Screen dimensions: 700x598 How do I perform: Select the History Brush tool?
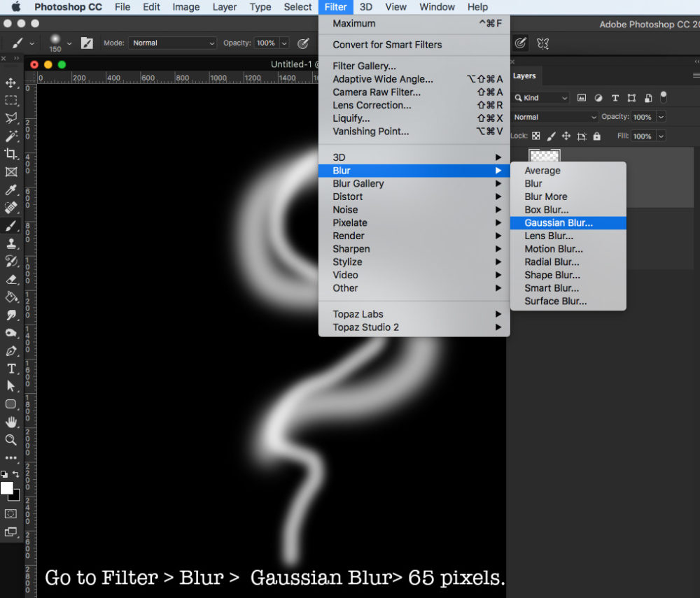[x=10, y=262]
